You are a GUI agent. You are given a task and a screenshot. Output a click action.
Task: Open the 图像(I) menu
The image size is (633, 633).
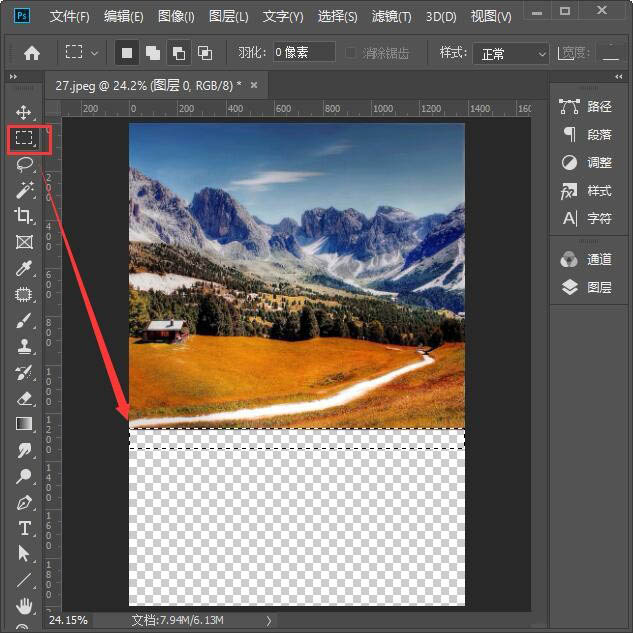(x=176, y=17)
